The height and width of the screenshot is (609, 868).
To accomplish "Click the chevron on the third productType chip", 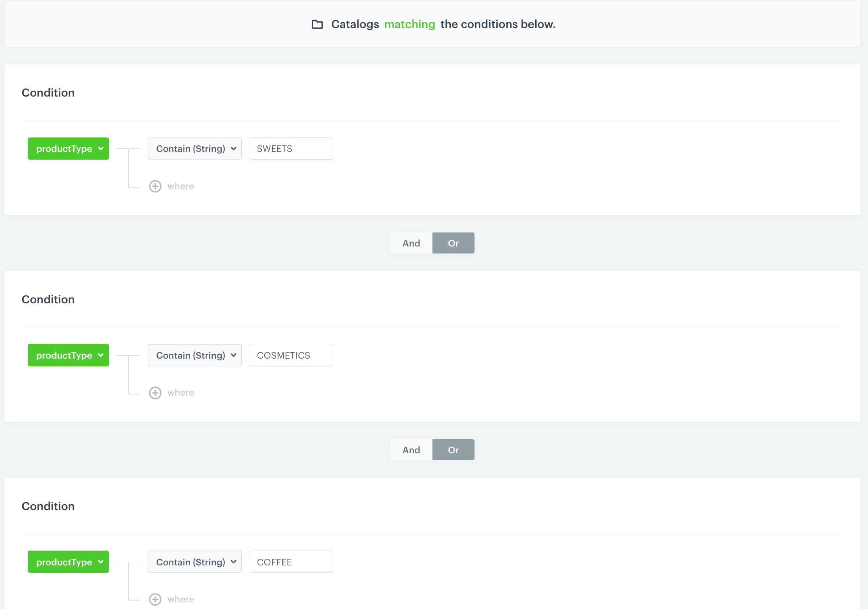I will [101, 561].
